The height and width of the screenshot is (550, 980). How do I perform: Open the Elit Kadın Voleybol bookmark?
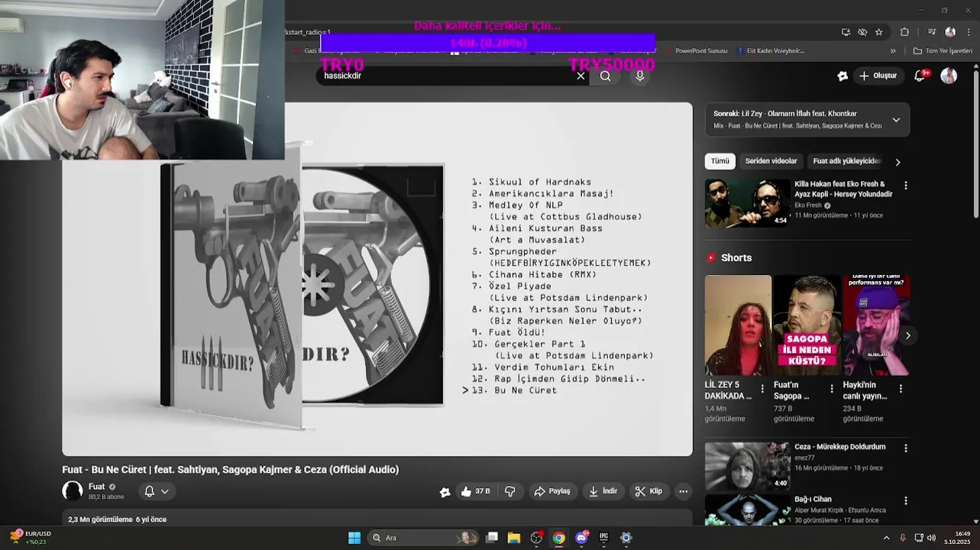pyautogui.click(x=771, y=51)
